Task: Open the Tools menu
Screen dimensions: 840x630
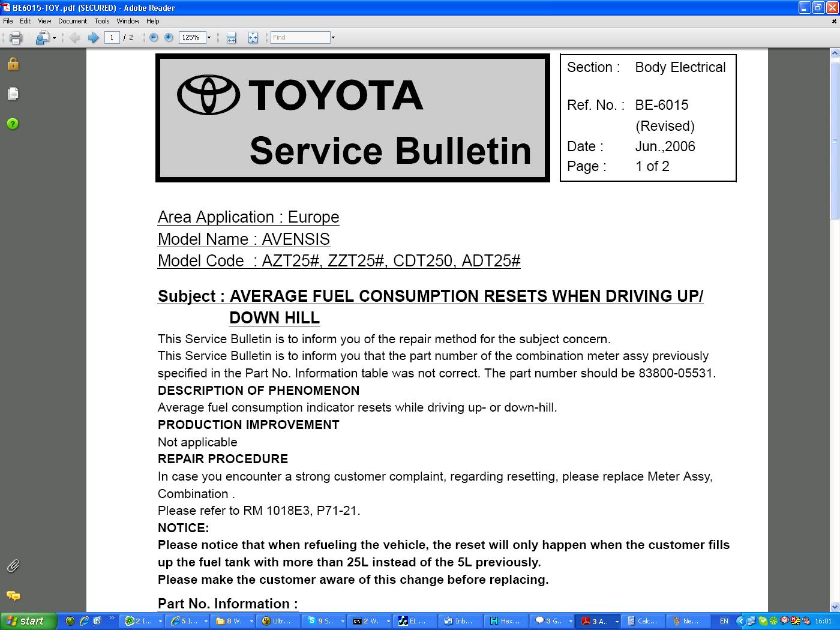Action: tap(101, 21)
